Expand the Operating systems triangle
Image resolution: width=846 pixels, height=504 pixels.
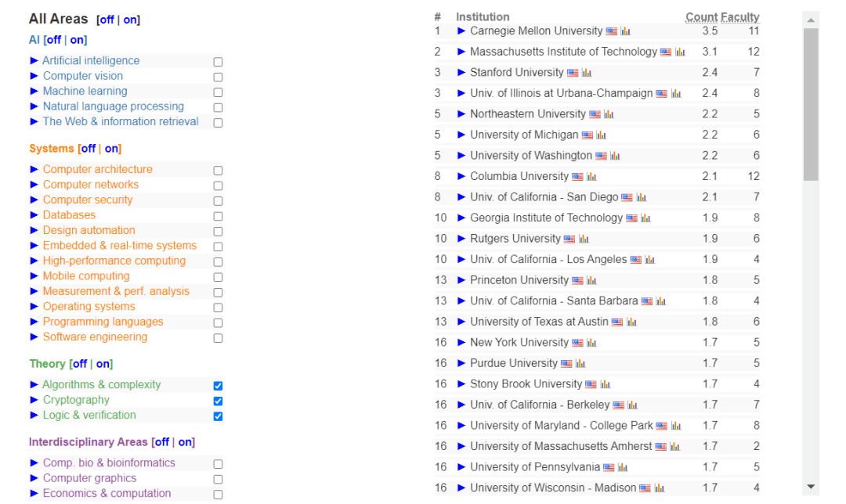(x=34, y=306)
